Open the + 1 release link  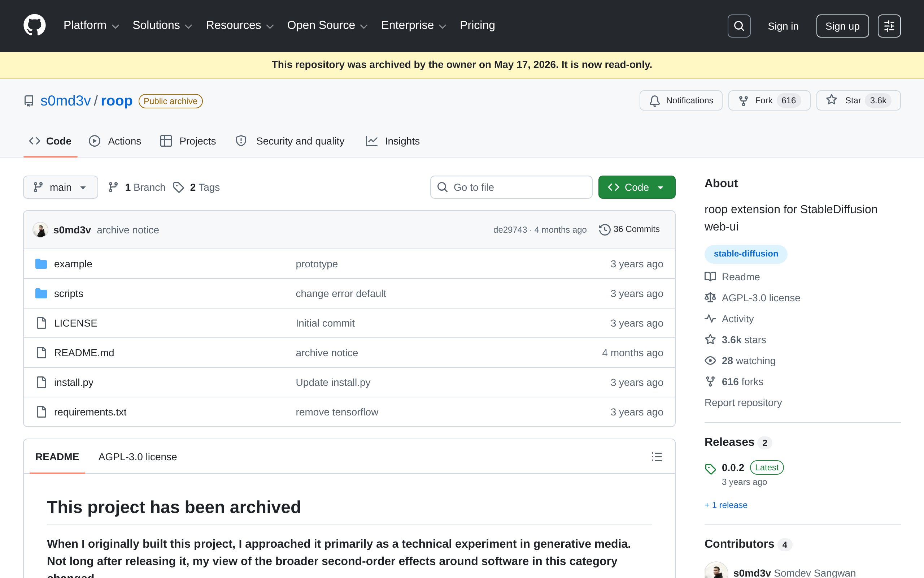point(726,505)
